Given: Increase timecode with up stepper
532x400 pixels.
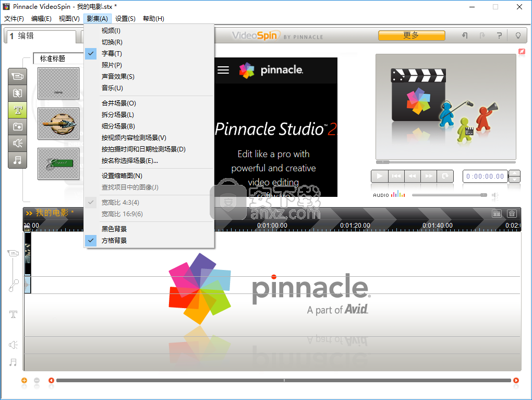Looking at the screenshot, I should [x=515, y=173].
